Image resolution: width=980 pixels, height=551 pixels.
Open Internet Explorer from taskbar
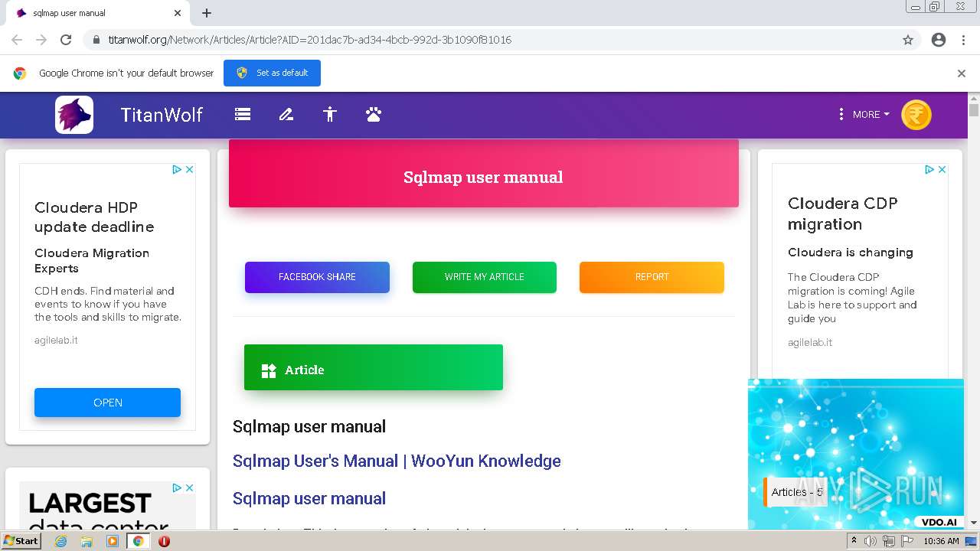[61, 541]
